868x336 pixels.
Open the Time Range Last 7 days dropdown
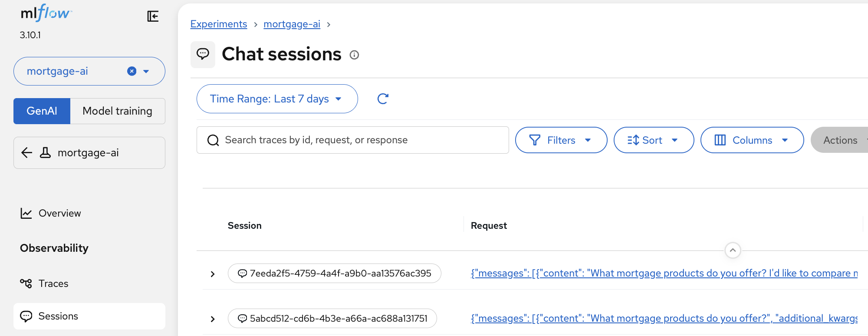pos(276,99)
